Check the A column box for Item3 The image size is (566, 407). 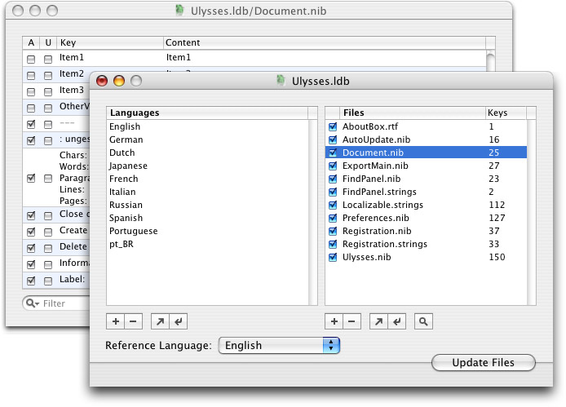(31, 92)
